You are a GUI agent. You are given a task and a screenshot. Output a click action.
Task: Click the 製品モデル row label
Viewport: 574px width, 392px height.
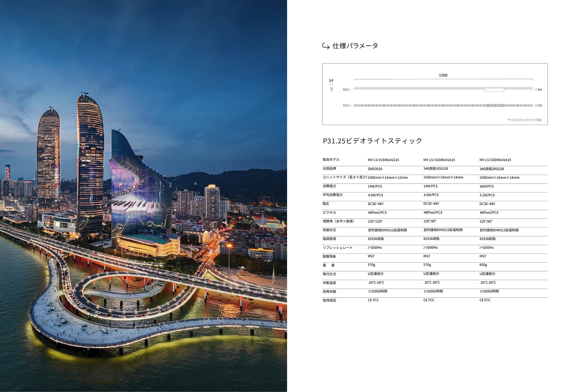point(331,160)
